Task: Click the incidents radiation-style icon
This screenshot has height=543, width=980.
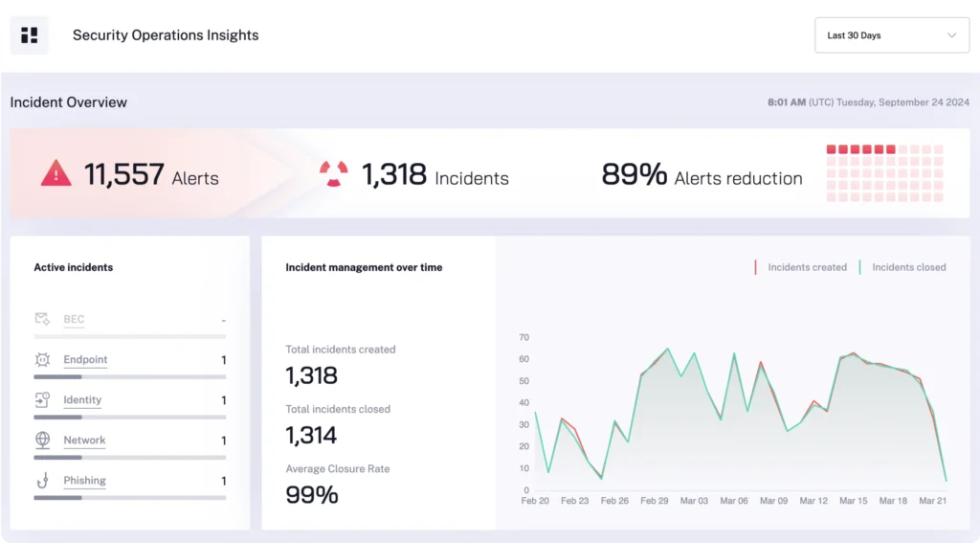Action: pyautogui.click(x=334, y=173)
